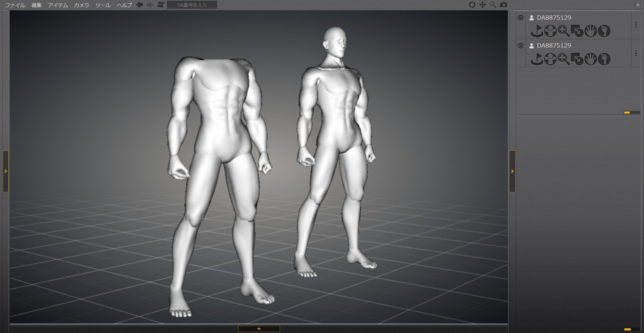Expand the bottom panel with up chevron
Image resolution: width=644 pixels, height=333 pixels.
[259, 329]
